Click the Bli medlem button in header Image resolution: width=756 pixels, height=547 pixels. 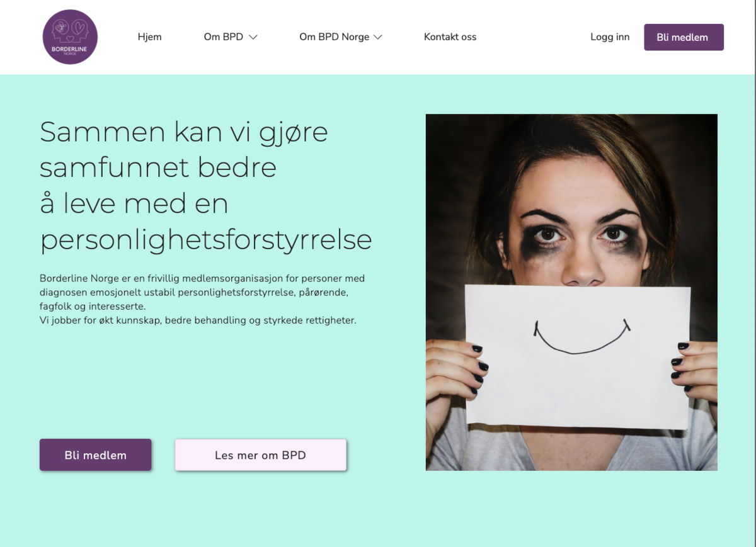click(x=684, y=37)
